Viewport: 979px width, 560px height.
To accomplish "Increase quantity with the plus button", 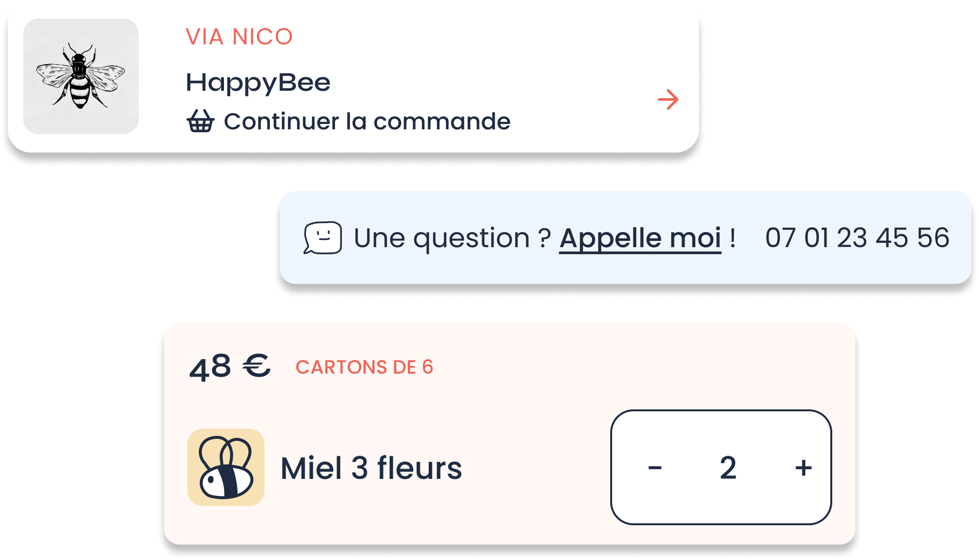I will coord(803,467).
